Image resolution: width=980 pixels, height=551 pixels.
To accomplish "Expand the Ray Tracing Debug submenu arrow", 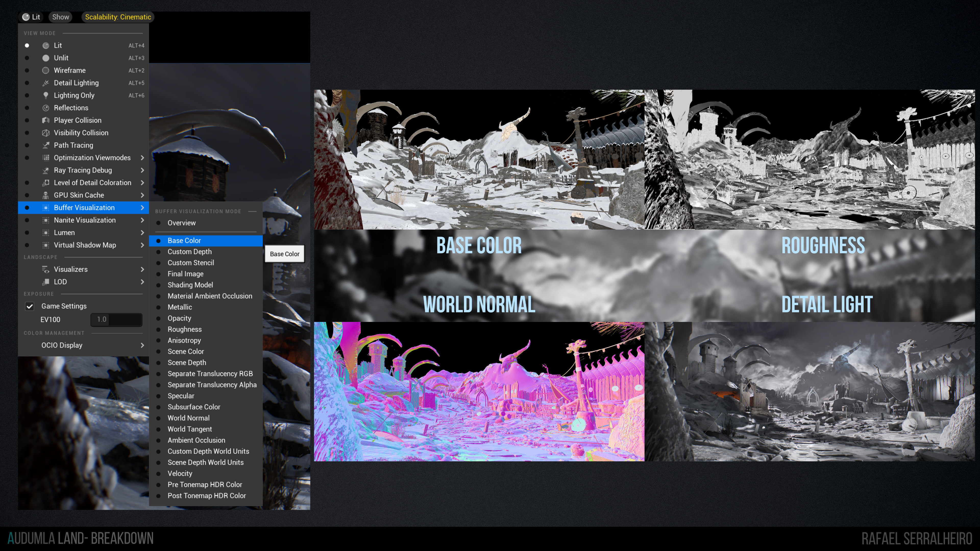I will tap(142, 170).
